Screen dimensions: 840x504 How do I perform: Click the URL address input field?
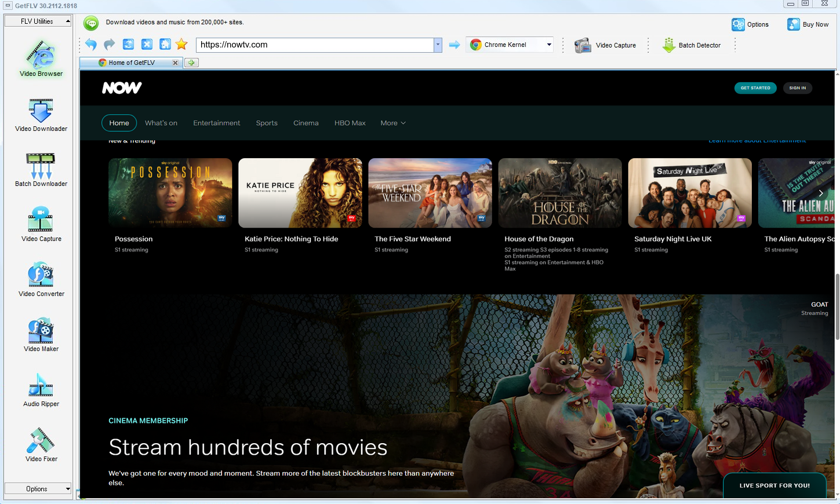[x=315, y=45]
